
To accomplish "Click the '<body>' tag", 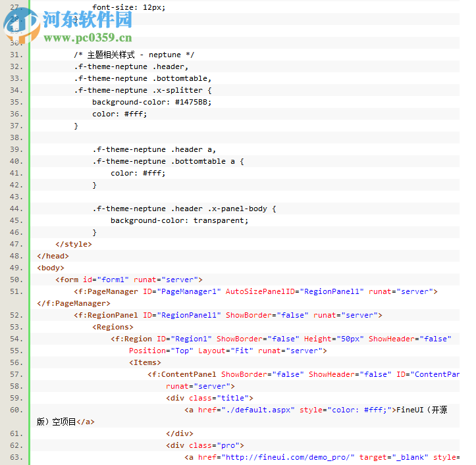I will tap(51, 268).
